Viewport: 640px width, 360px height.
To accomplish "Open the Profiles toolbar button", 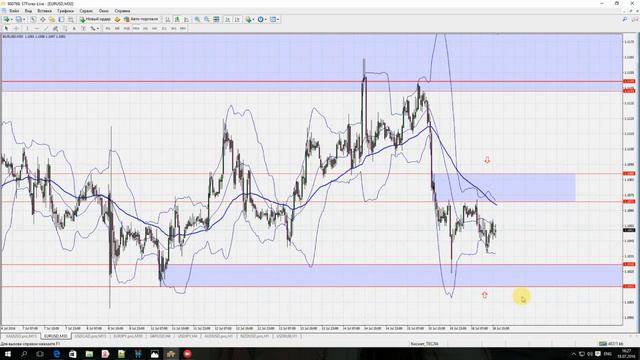I will 18,19.
